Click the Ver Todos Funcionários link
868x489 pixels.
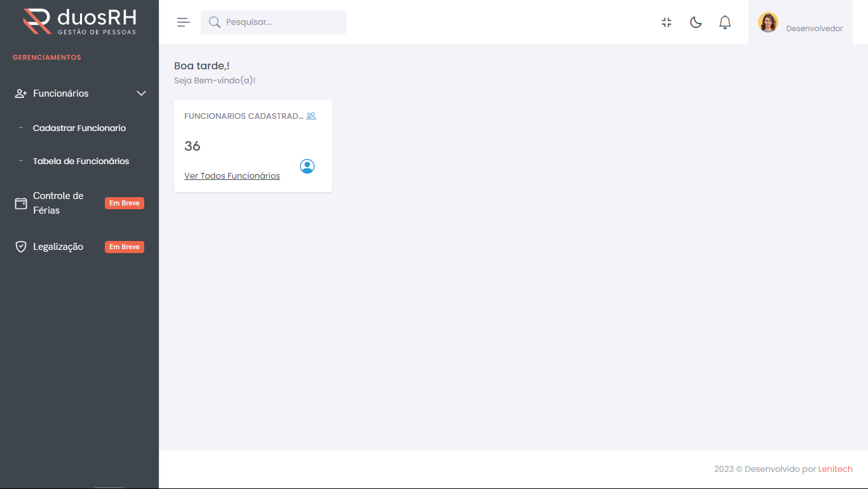(232, 176)
